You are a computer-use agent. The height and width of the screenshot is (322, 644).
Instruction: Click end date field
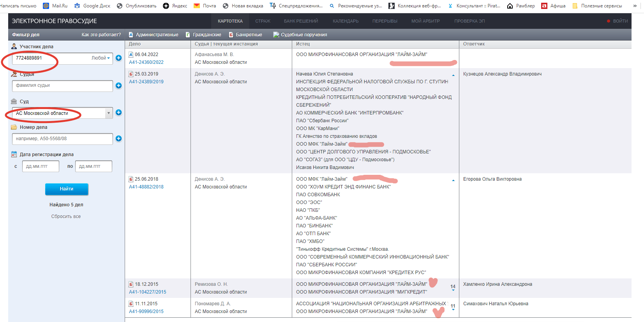click(94, 166)
